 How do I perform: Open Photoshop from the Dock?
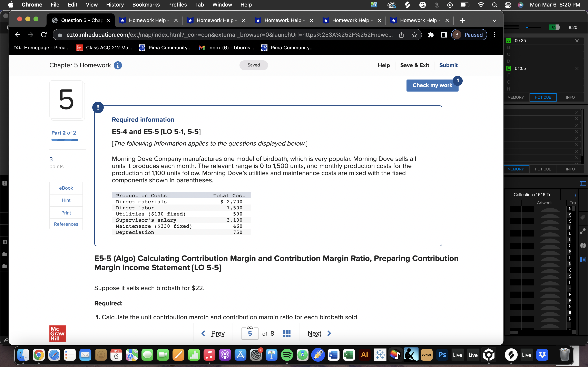pos(442,355)
